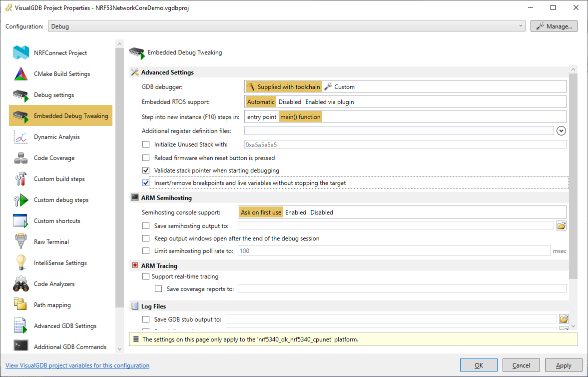Open Dynamic Analysis page

[61, 137]
